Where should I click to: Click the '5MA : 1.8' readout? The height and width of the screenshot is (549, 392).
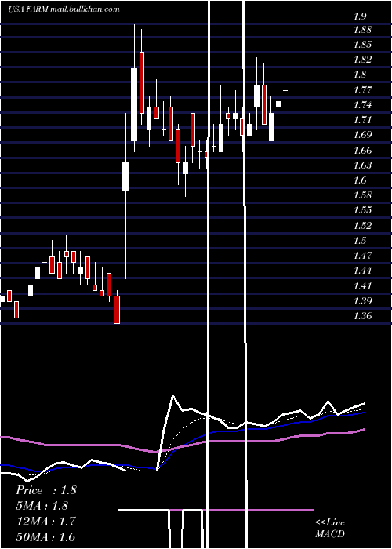coord(42,506)
